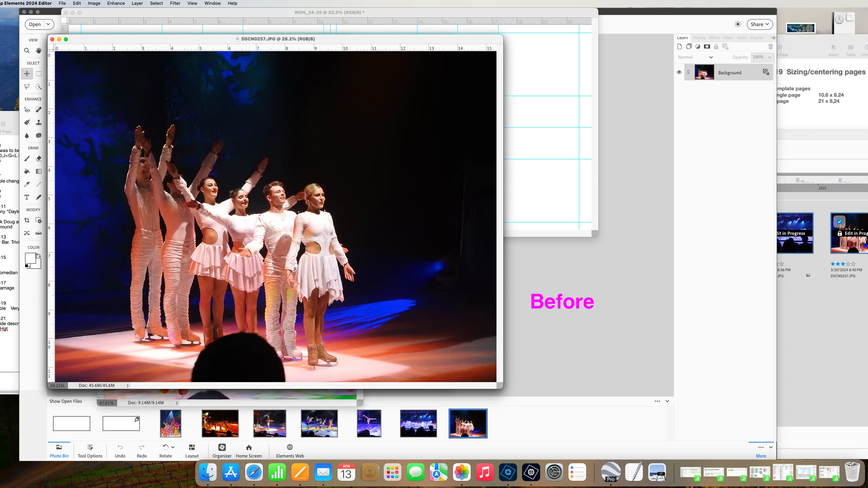The width and height of the screenshot is (868, 488).
Task: Click the foreground color swatch
Action: click(x=30, y=258)
